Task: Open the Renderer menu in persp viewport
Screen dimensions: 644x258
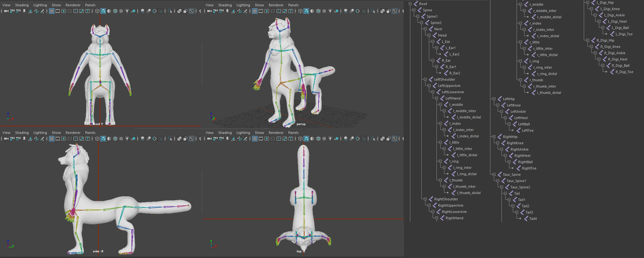Action: coord(276,5)
